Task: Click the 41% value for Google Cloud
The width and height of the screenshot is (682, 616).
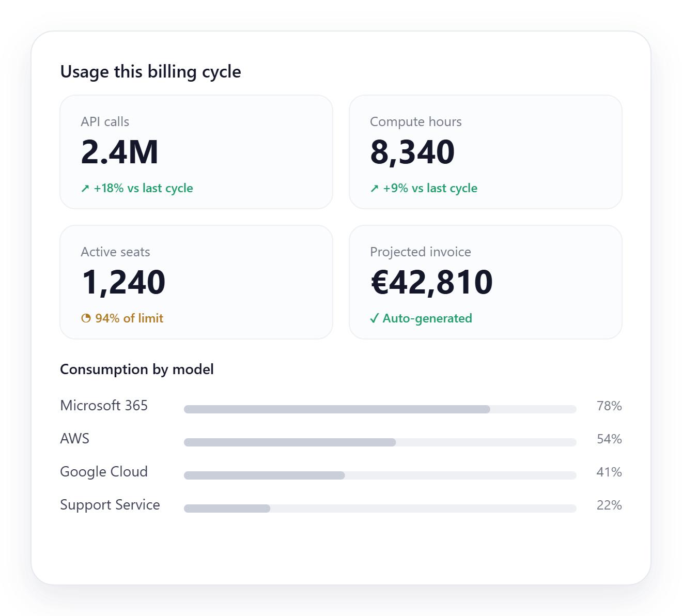Action: pyautogui.click(x=609, y=472)
